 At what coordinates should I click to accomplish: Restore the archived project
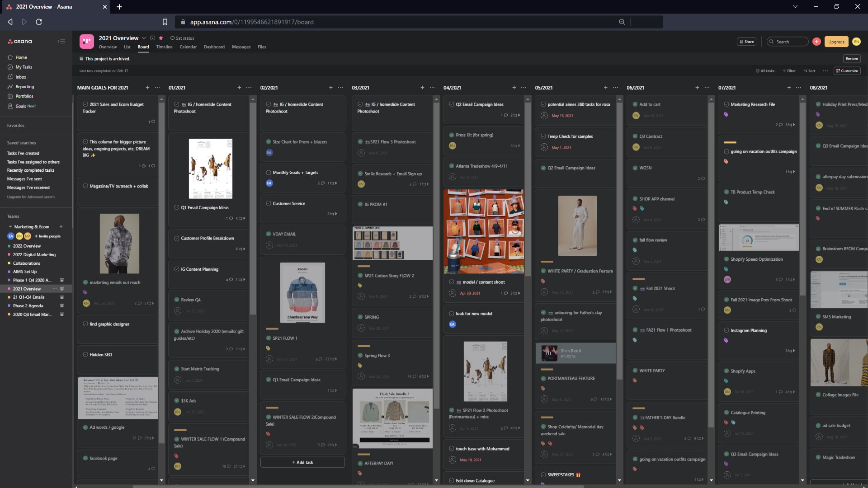click(852, 59)
